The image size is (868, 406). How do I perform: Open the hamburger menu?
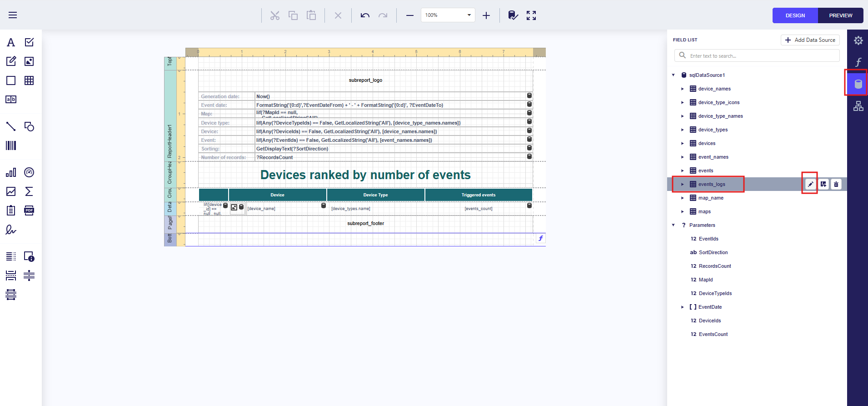(13, 15)
